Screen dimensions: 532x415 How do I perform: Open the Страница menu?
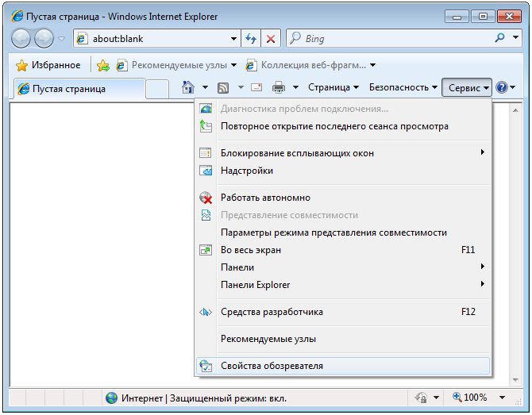[x=333, y=87]
